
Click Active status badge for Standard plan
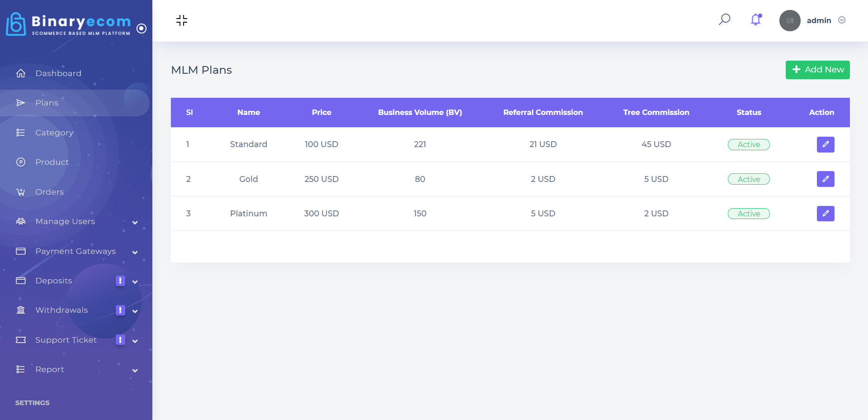click(x=748, y=144)
